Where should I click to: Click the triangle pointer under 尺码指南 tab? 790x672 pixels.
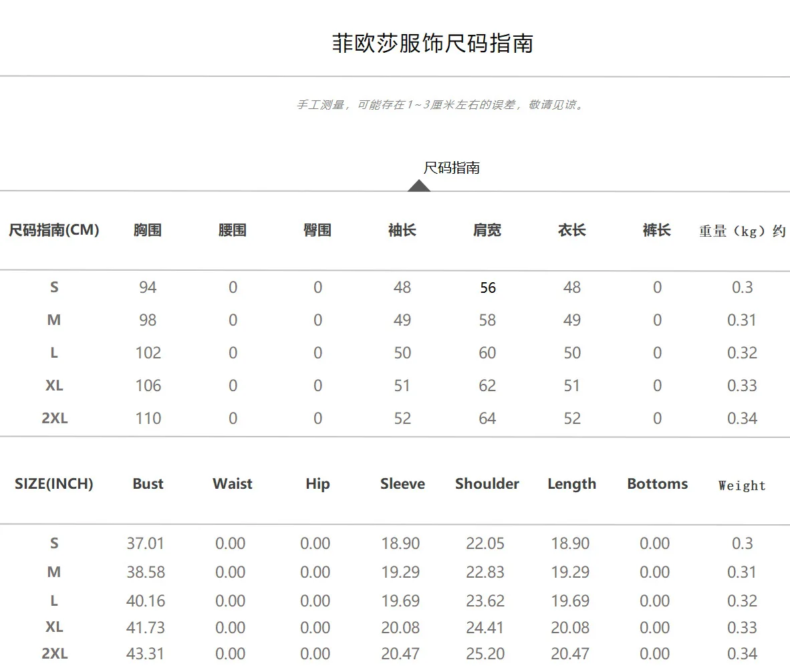click(x=419, y=185)
